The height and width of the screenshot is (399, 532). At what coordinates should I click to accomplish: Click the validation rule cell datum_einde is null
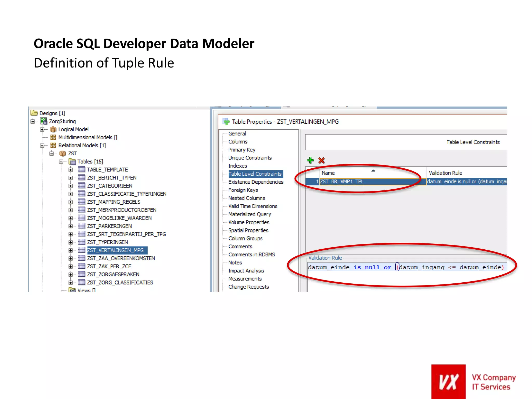[x=467, y=182]
